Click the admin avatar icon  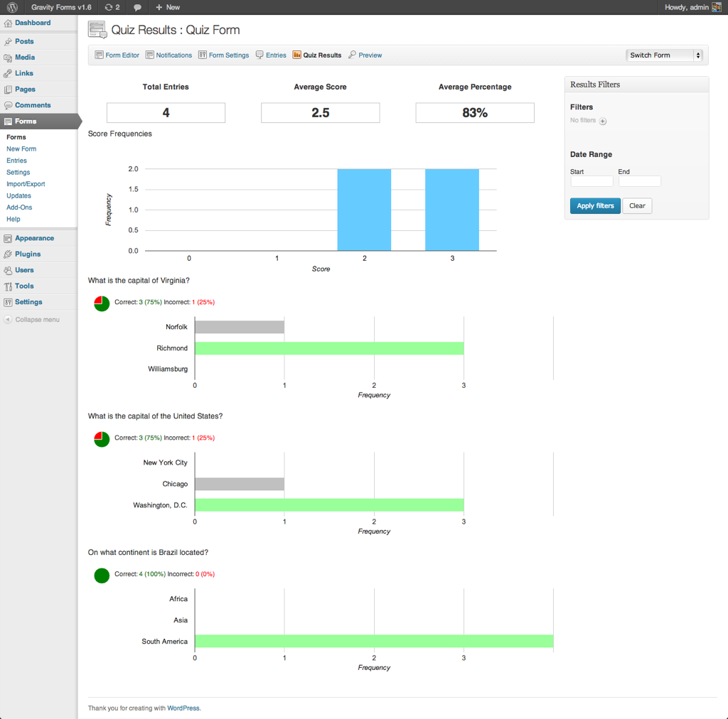[x=717, y=7]
